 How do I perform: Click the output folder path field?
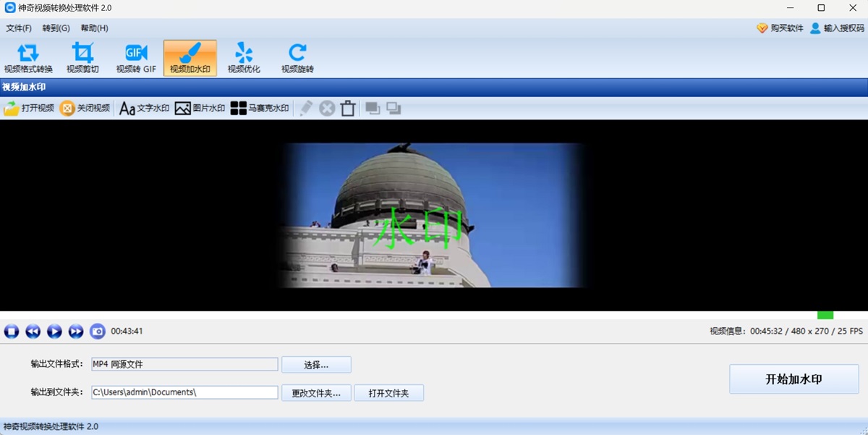tap(184, 392)
